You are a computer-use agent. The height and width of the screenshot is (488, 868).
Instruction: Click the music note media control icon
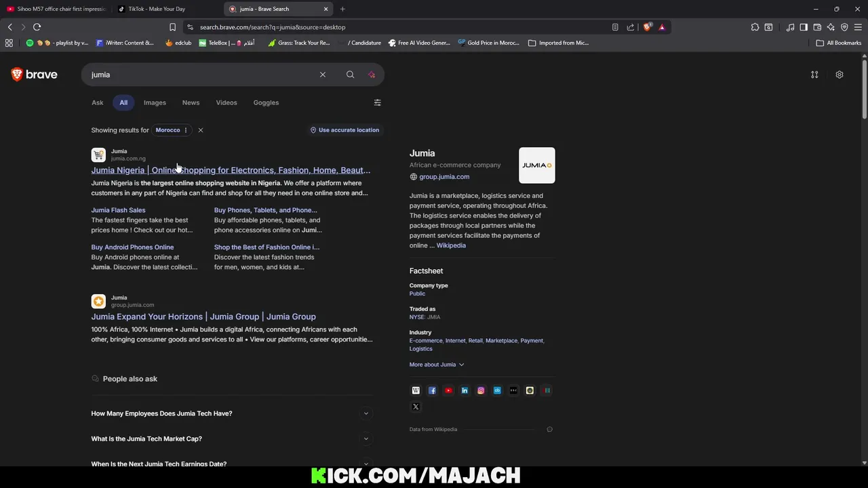click(x=790, y=27)
